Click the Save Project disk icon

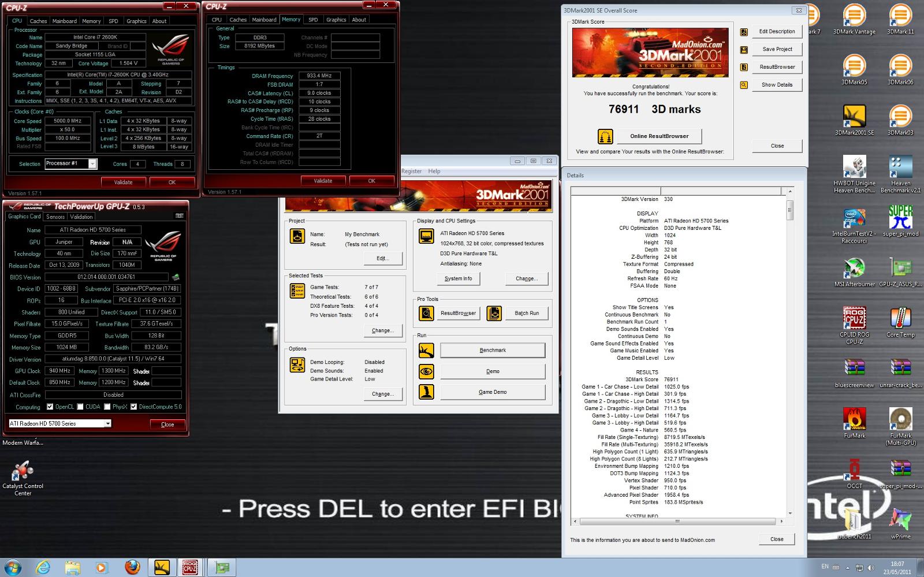(744, 50)
